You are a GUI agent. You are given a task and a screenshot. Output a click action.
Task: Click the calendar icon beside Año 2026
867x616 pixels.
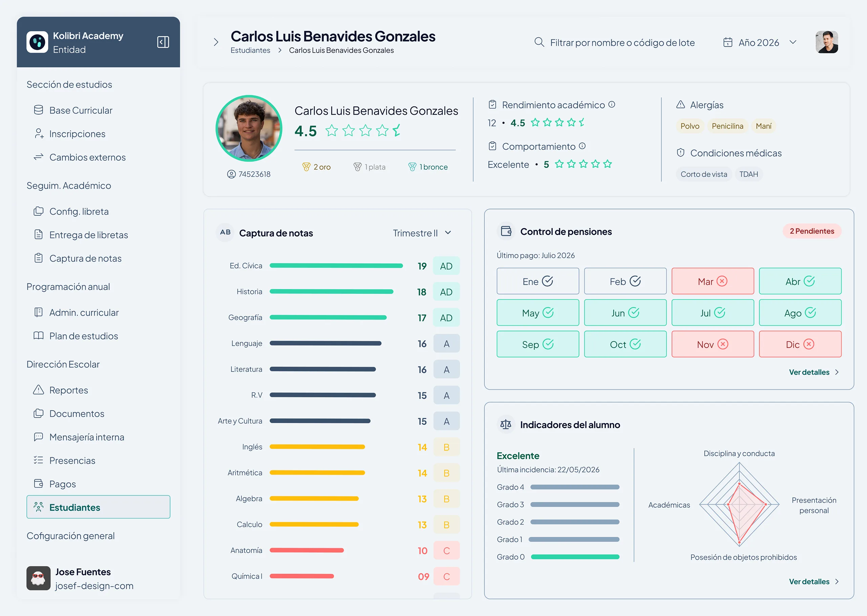click(x=727, y=42)
